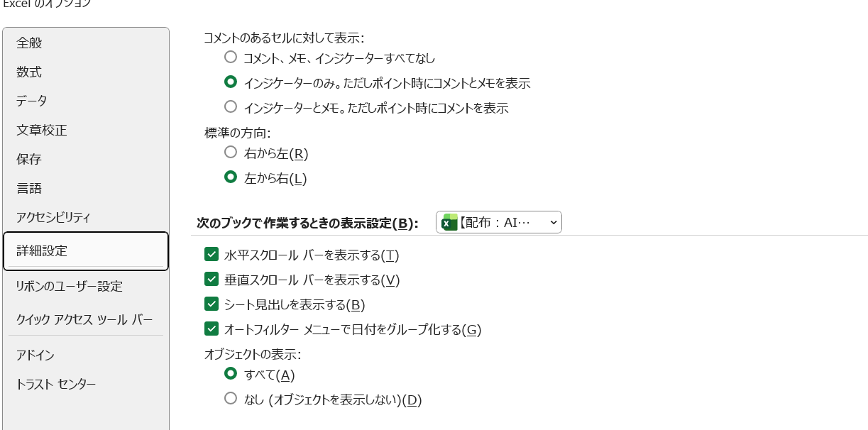This screenshot has height=430, width=868.
Task: Select すべて for object display
Action: (231, 374)
